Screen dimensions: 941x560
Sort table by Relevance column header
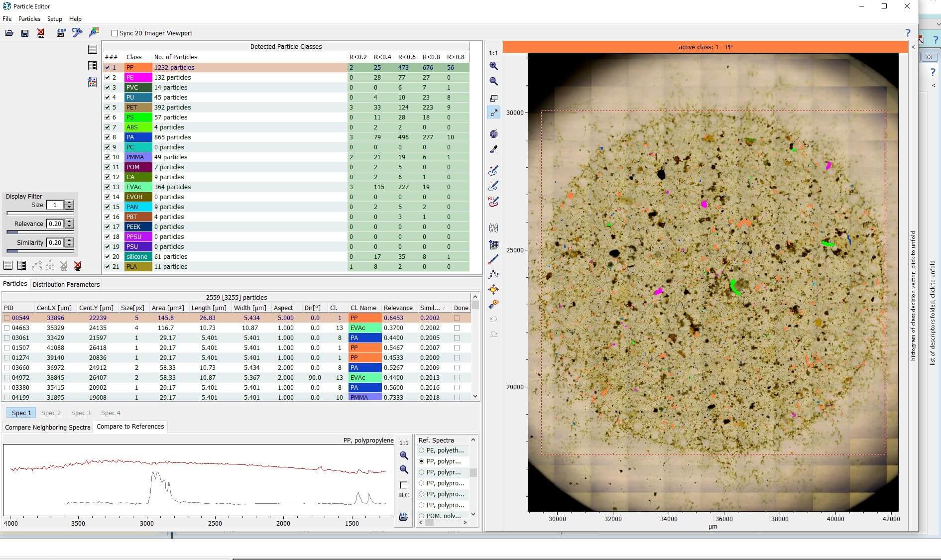point(398,308)
